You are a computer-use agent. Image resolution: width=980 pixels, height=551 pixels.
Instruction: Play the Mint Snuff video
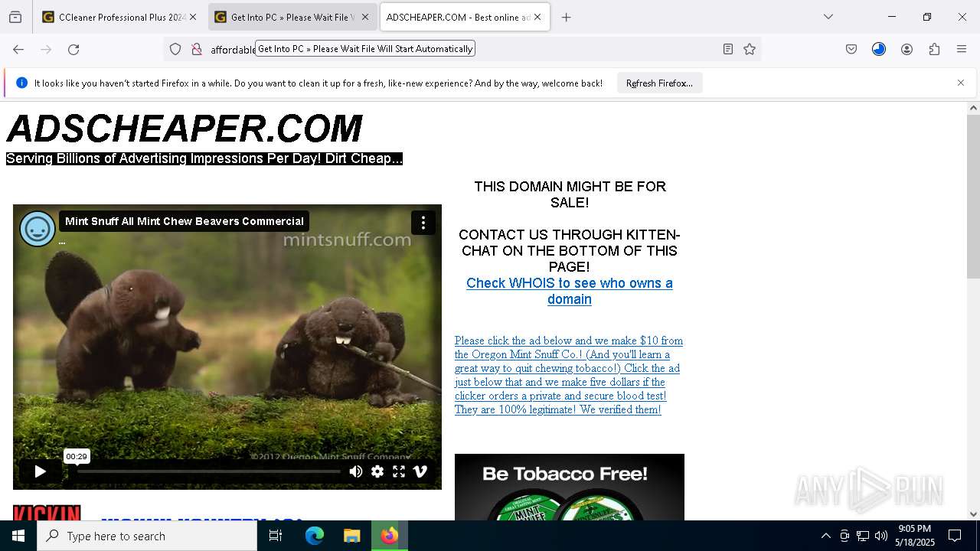pos(40,471)
